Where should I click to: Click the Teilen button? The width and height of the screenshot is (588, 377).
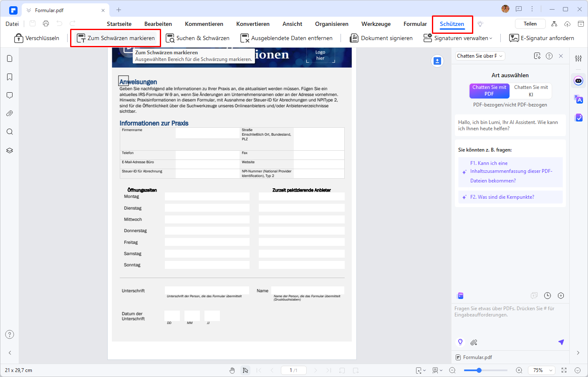(x=530, y=24)
